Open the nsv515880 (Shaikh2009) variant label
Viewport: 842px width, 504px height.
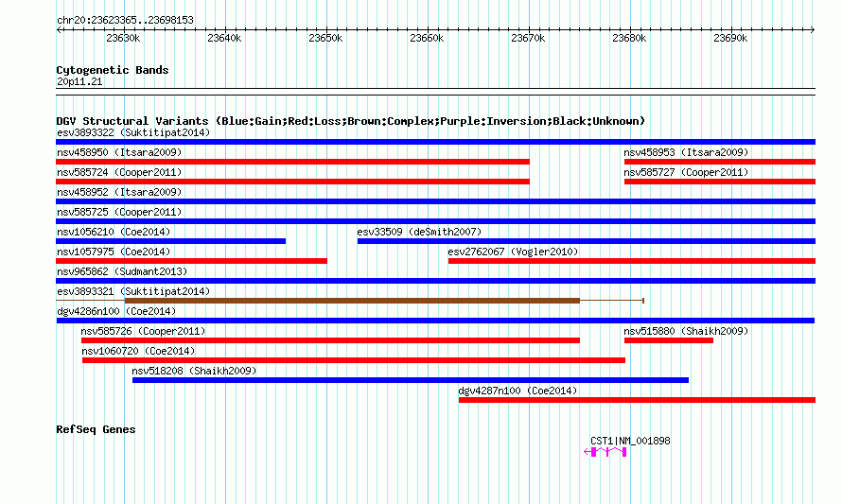pyautogui.click(x=686, y=331)
